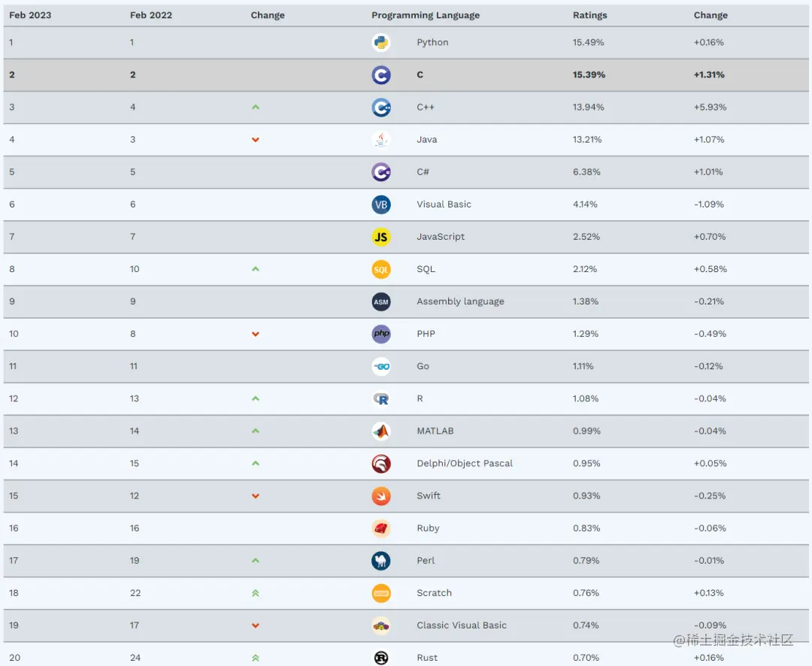Click the C language logo icon
The width and height of the screenshot is (812, 666).
pyautogui.click(x=381, y=75)
